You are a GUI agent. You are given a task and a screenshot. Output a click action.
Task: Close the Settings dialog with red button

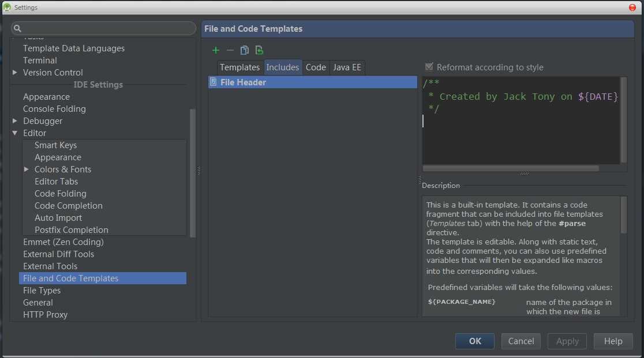[632, 7]
